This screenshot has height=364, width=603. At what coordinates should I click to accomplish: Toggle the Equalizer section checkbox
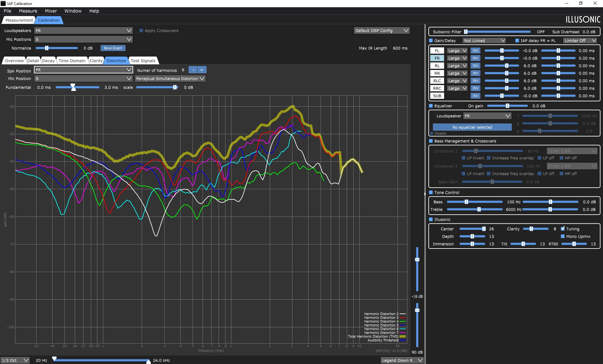[431, 106]
